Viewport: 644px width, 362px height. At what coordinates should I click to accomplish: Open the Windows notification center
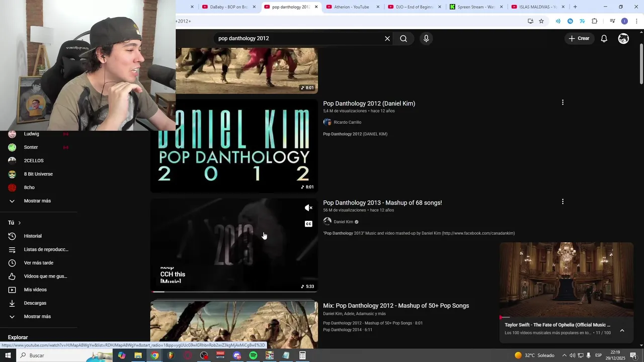click(x=633, y=355)
